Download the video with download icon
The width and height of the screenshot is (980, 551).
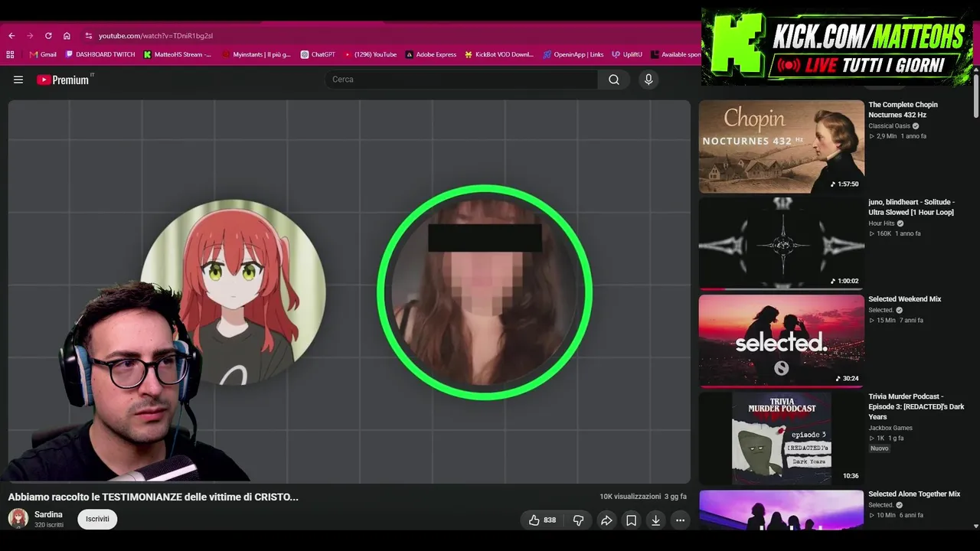tap(655, 520)
